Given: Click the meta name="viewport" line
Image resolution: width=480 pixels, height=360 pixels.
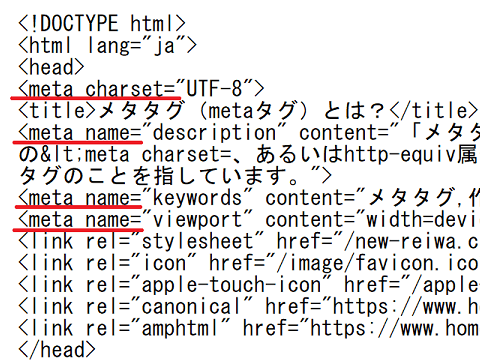Looking at the screenshot, I should [x=249, y=219].
